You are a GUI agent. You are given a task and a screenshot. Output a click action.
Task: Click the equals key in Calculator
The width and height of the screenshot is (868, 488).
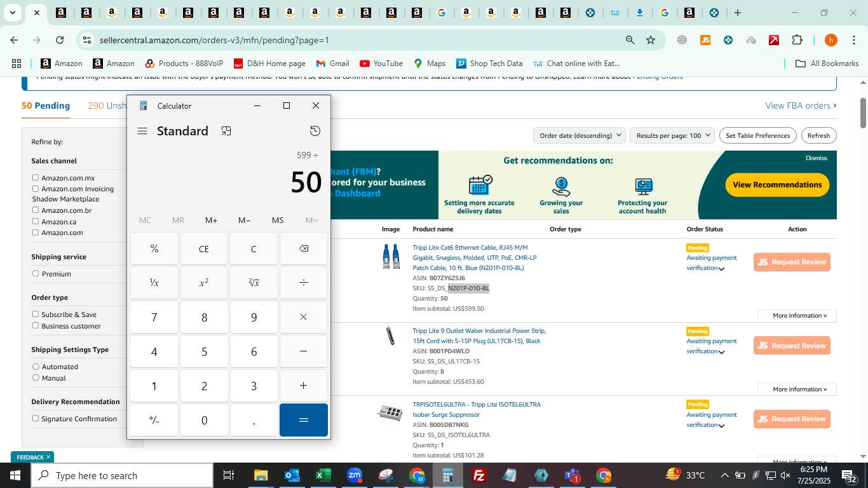pos(304,420)
